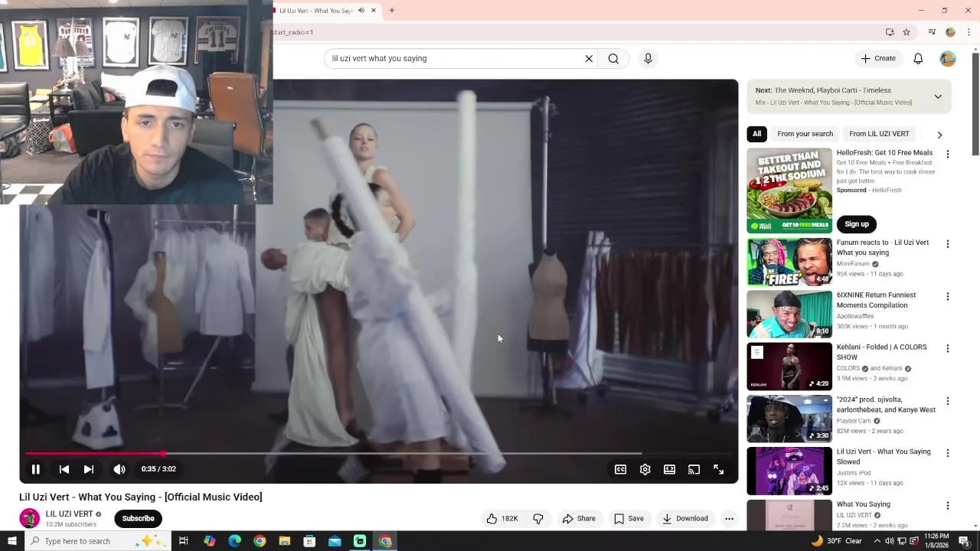Select the From LIL UZI VERT chip
Viewport: 980px width, 551px height.
coord(879,134)
